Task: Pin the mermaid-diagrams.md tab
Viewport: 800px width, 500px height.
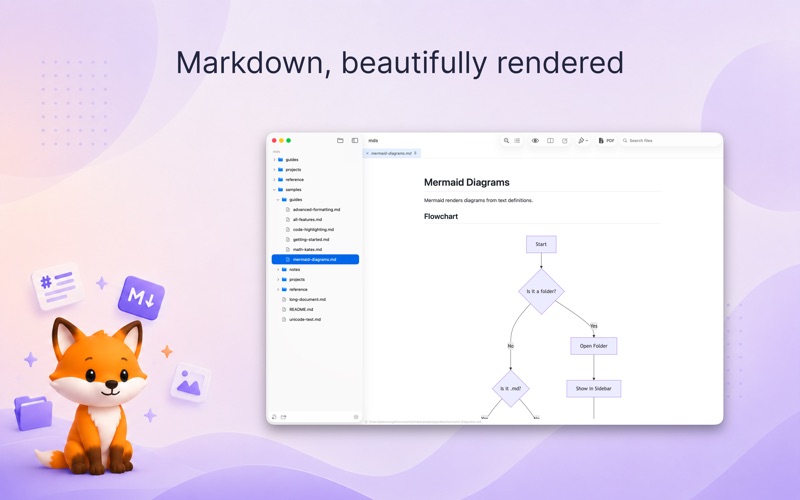Action: tap(415, 153)
